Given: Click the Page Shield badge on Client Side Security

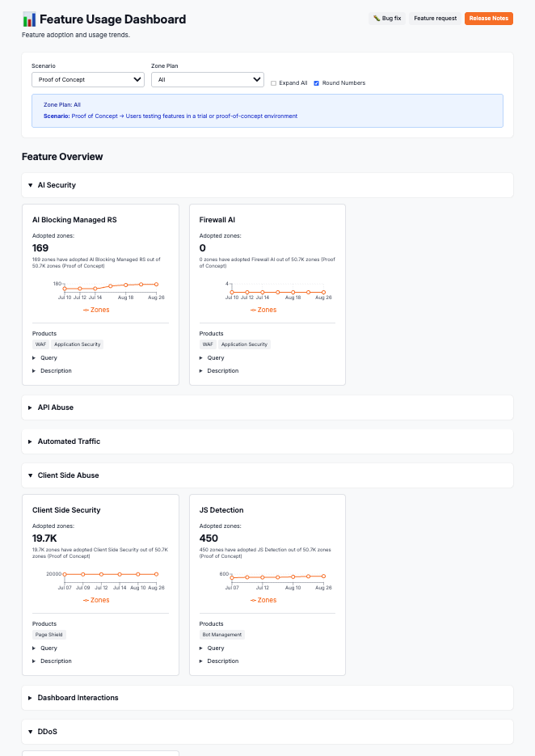Looking at the screenshot, I should [48, 634].
